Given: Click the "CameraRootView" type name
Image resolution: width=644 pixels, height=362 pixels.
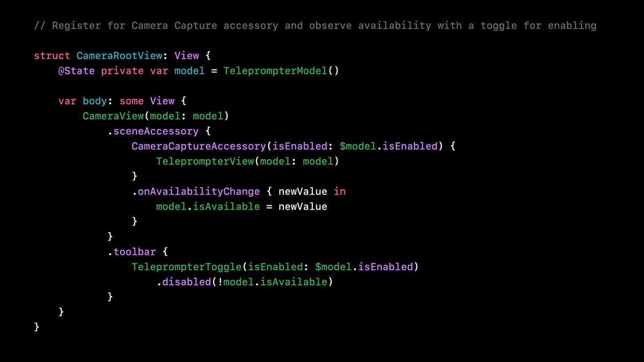Looking at the screenshot, I should coord(119,56).
